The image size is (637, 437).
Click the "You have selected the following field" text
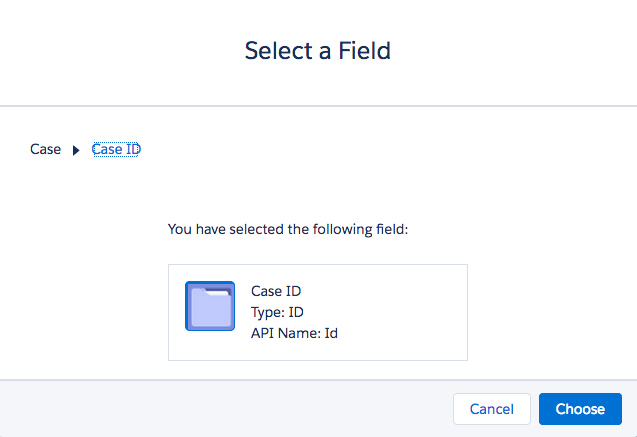click(288, 230)
